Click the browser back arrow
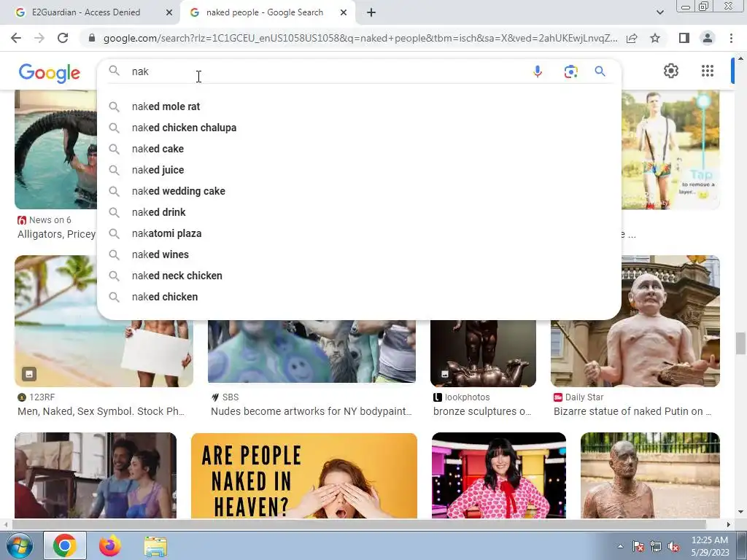The image size is (747, 560). (x=16, y=38)
